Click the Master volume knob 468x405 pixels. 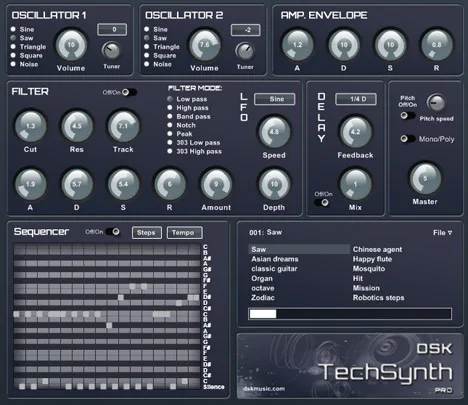pyautogui.click(x=425, y=179)
